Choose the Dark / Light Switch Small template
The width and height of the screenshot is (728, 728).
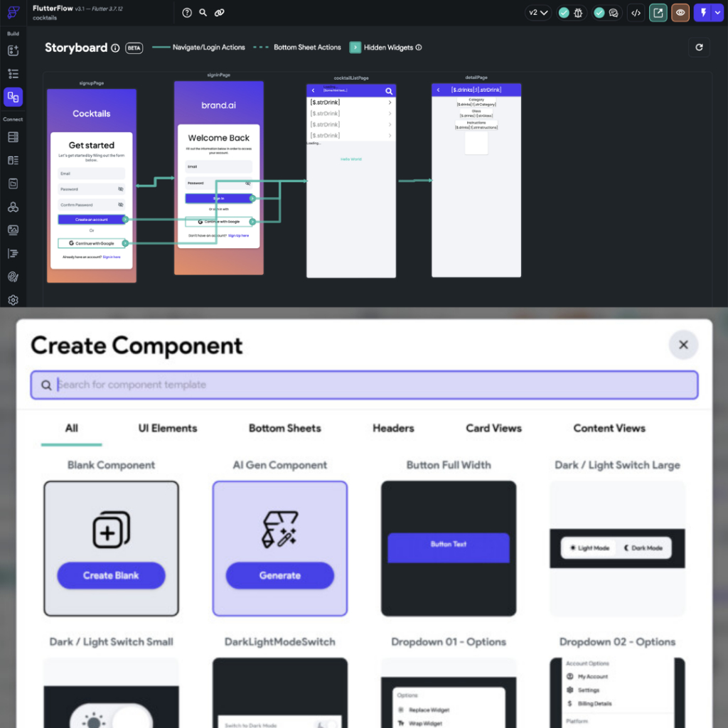pos(111,692)
